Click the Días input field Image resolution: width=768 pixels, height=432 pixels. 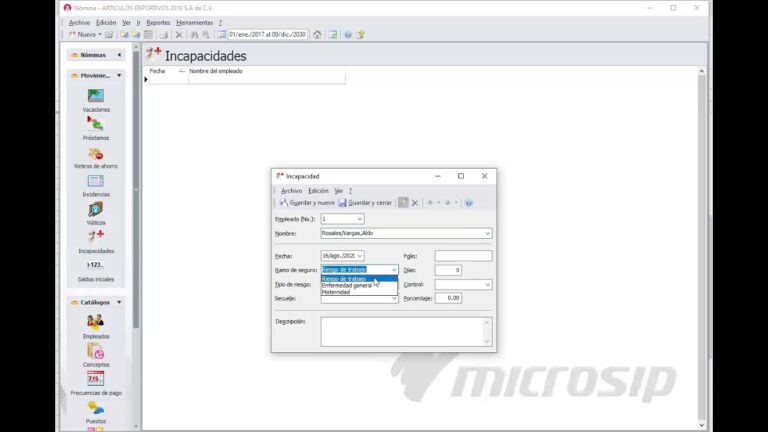(x=448, y=270)
